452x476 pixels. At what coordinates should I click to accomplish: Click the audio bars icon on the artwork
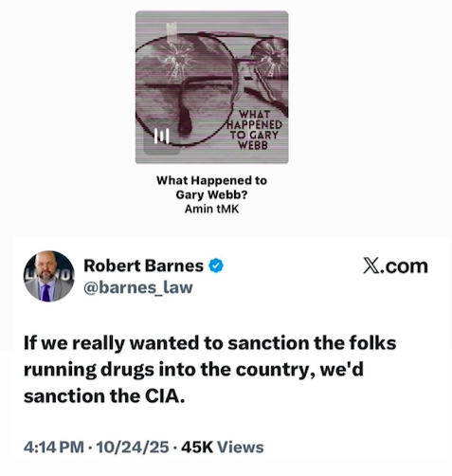[x=162, y=137]
